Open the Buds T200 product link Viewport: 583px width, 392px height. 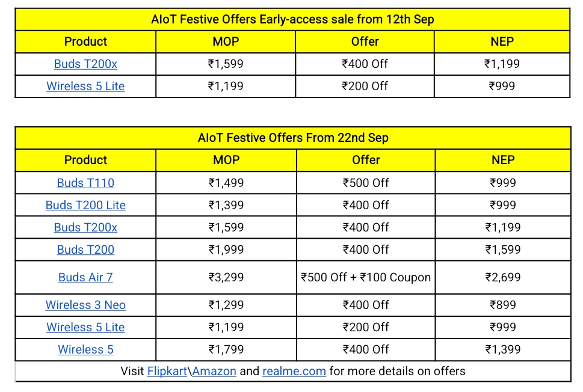85,250
